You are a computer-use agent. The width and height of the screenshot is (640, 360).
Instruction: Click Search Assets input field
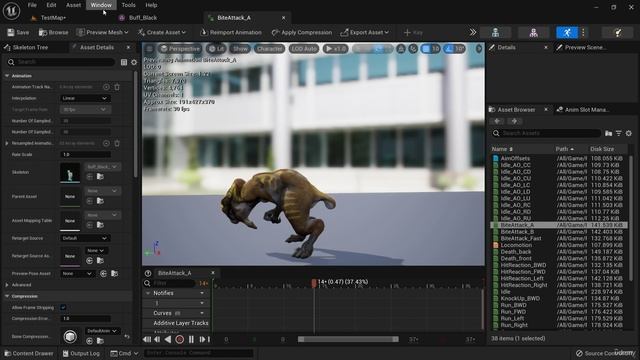point(547,133)
